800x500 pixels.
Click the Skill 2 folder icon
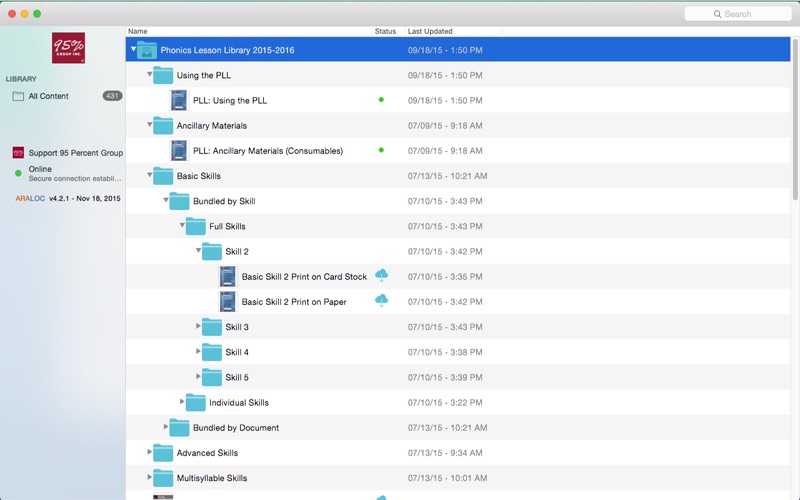click(212, 251)
